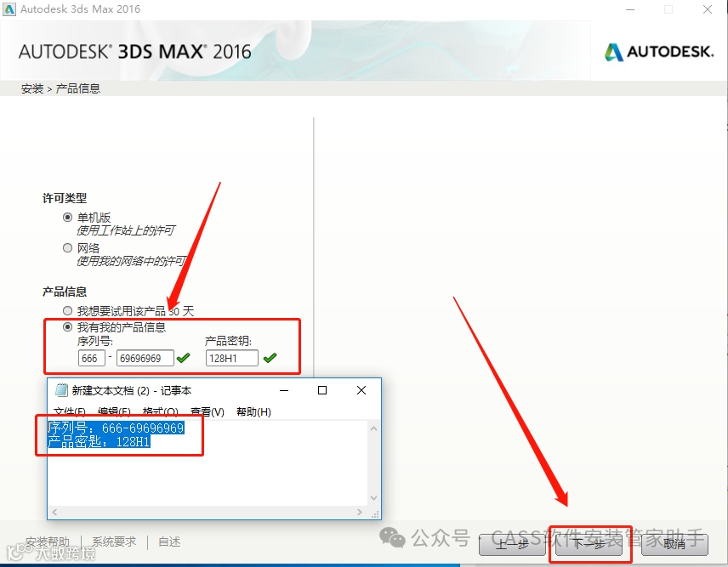Close the Notepad window

[361, 391]
